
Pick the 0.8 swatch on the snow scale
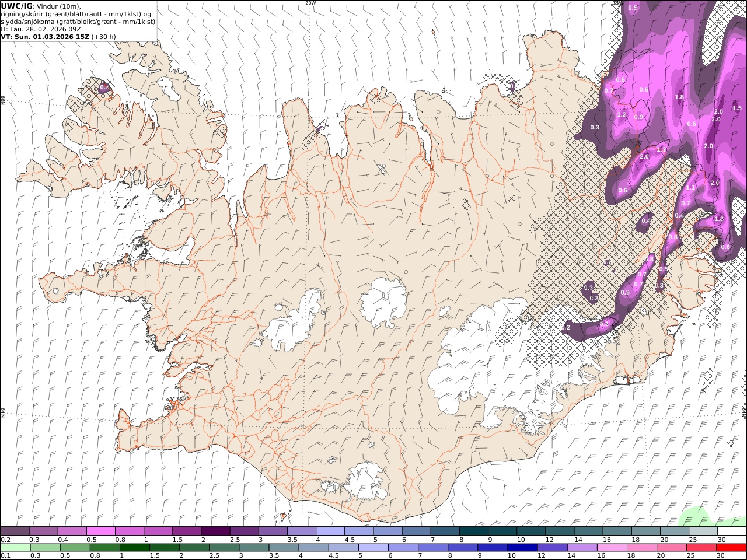130,531
